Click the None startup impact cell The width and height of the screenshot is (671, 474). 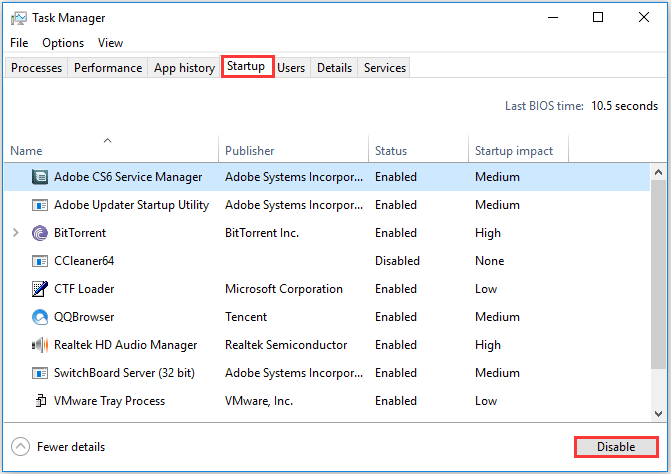[x=490, y=261]
